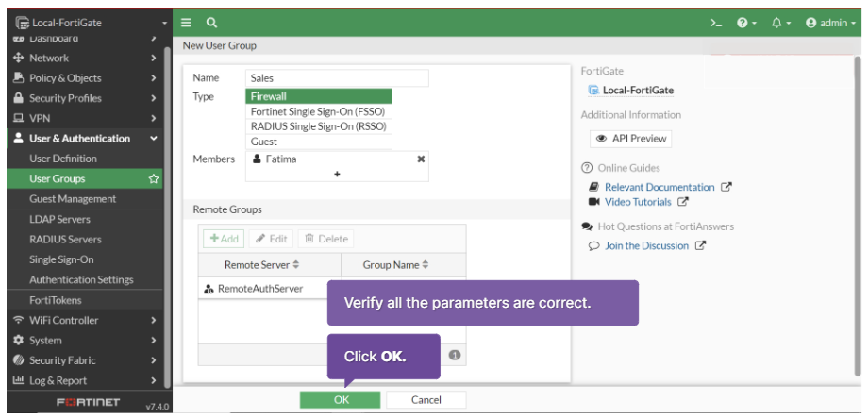The image size is (868, 418).
Task: Collapse the User & Authentication menu
Action: coord(84,139)
